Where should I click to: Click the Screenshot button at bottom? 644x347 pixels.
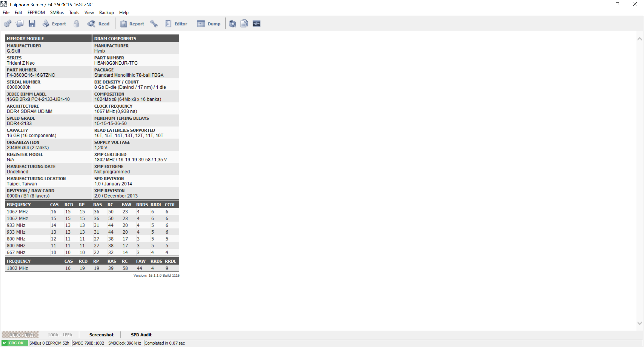[x=101, y=335]
